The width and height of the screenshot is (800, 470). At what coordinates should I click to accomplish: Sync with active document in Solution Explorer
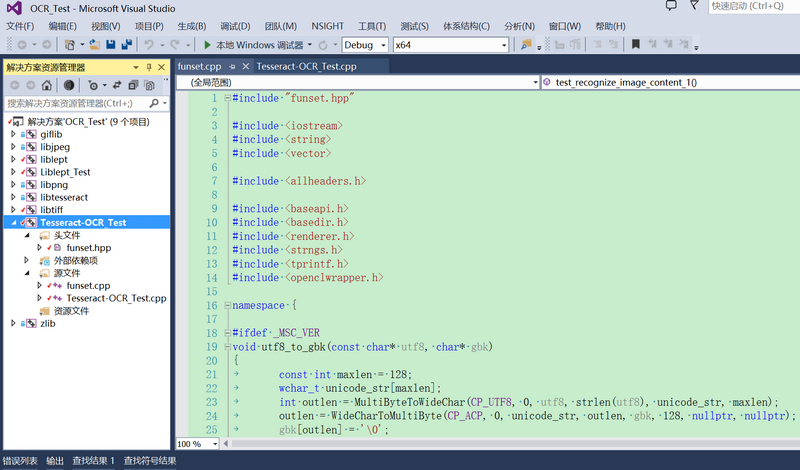click(x=117, y=85)
